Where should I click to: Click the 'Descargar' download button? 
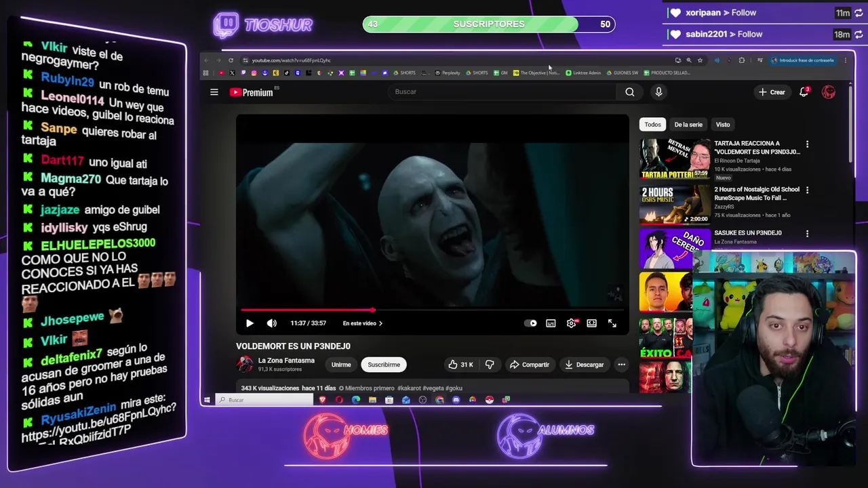pos(585,365)
